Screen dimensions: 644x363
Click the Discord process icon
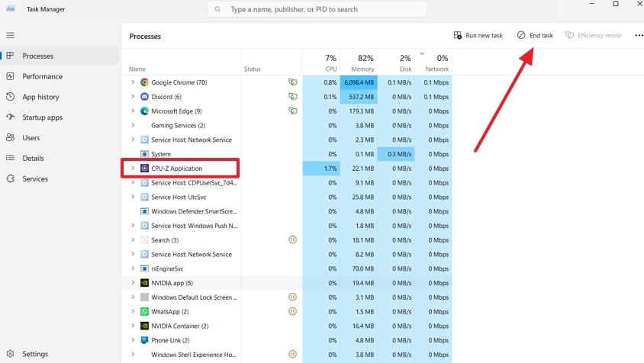pyautogui.click(x=144, y=97)
